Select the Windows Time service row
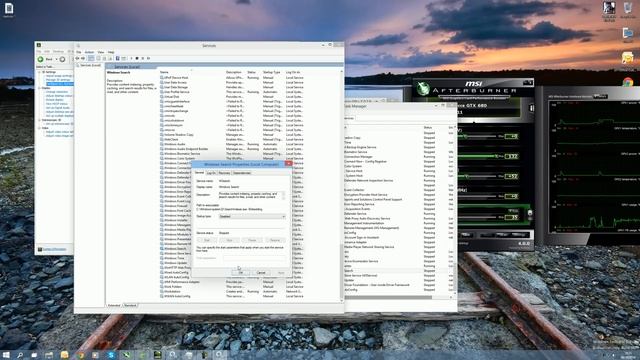 [176, 258]
